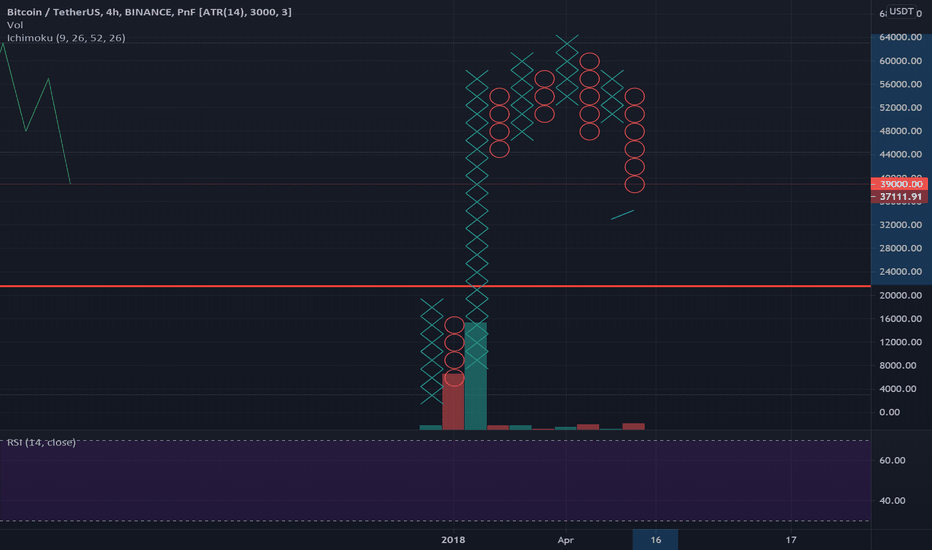
Task: Click the 60.00 RSI axis label
Action: pos(892,460)
